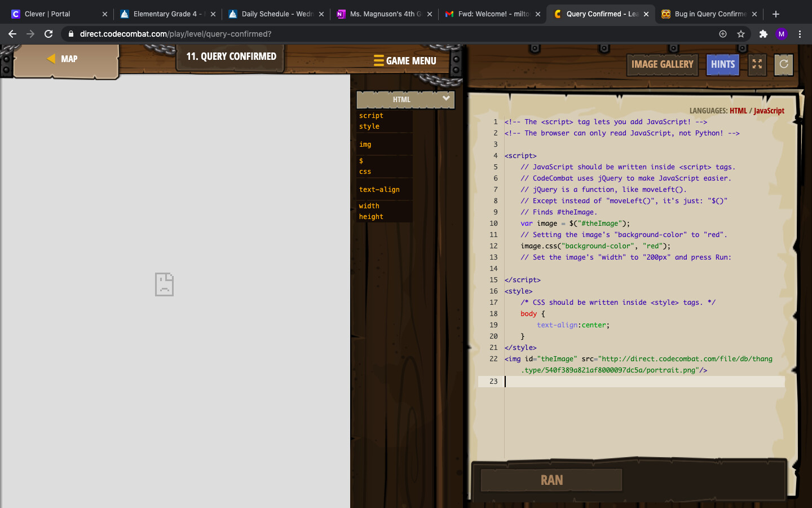Image resolution: width=812 pixels, height=508 pixels.
Task: Return to the level MAP
Action: pos(65,59)
